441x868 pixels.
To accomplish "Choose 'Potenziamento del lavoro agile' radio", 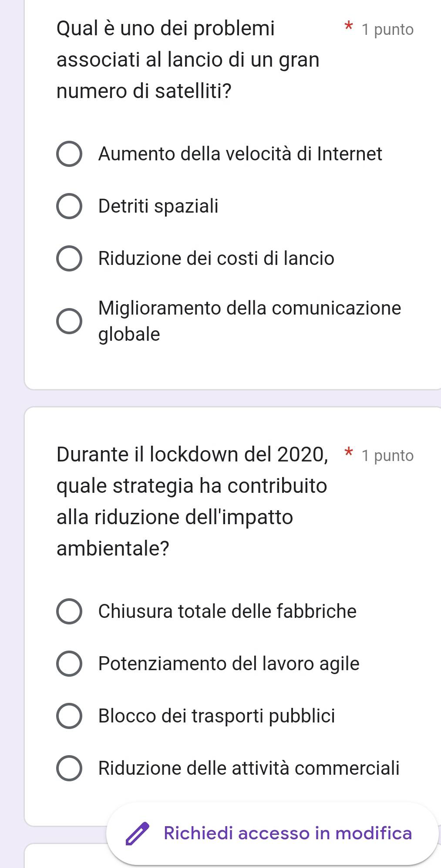I will 69,664.
